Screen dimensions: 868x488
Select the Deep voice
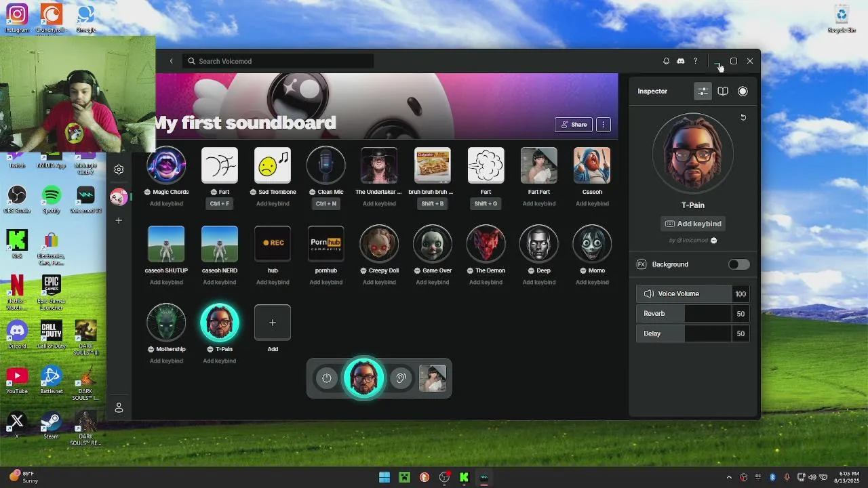click(539, 244)
